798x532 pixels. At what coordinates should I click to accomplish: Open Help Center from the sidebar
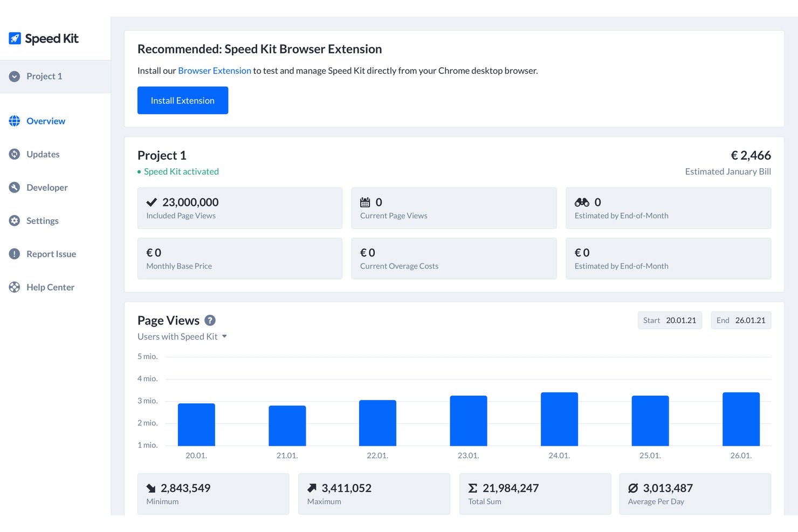point(50,287)
